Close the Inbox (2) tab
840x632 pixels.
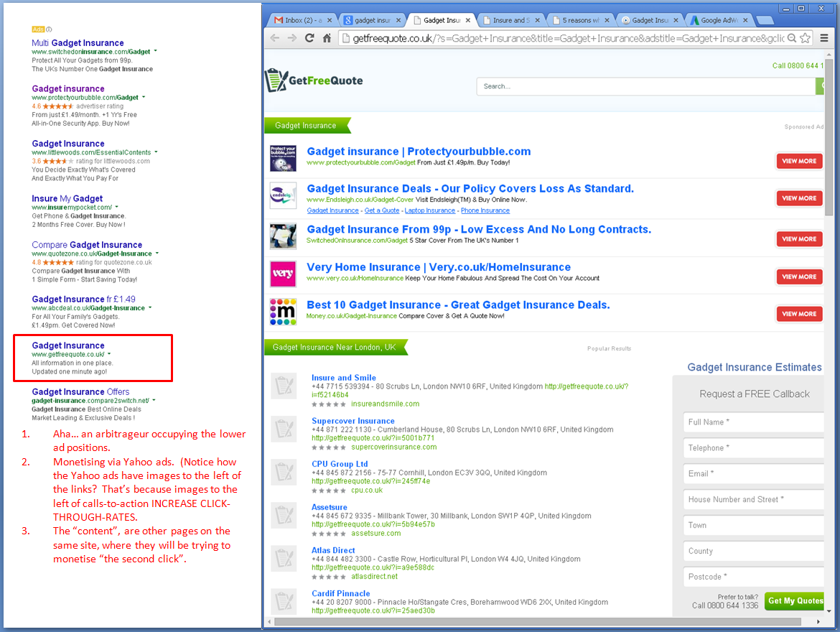(x=330, y=20)
